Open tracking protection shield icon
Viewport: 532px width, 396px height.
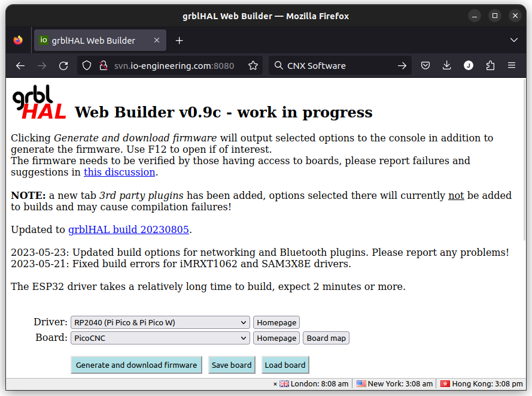click(87, 65)
